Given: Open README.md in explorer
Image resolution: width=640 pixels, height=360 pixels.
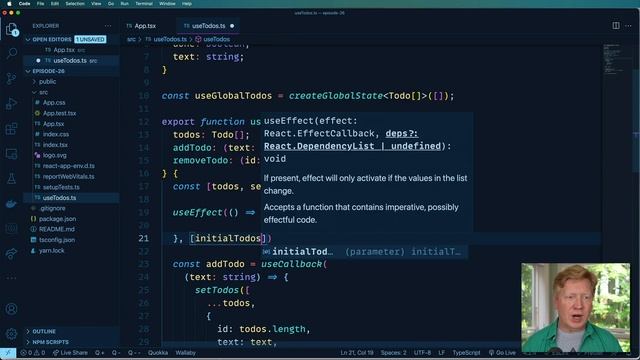Looking at the screenshot, I should click(57, 229).
